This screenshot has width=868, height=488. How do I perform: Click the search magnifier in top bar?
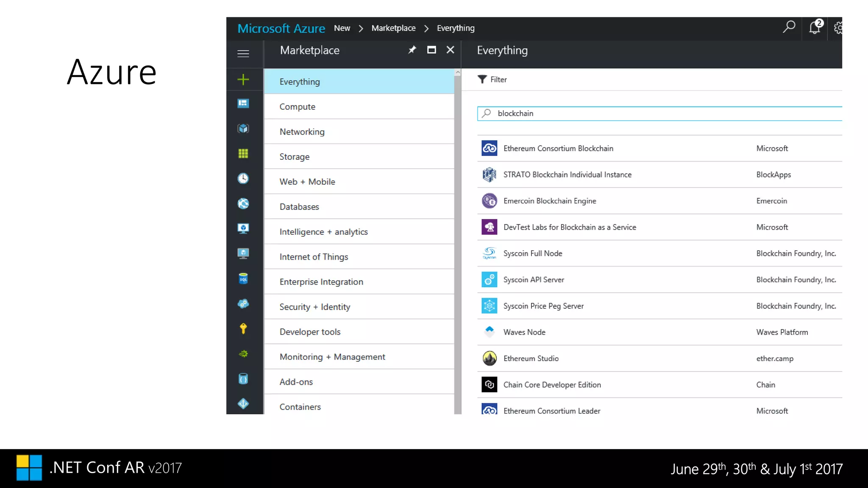(789, 27)
